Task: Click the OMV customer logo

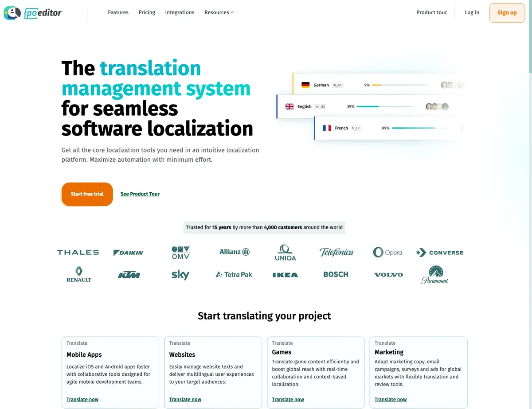Action: tap(180, 253)
